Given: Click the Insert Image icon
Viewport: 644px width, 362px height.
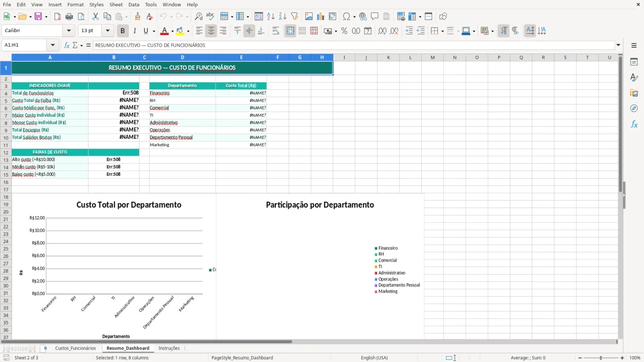Looking at the screenshot, I should [x=309, y=17].
